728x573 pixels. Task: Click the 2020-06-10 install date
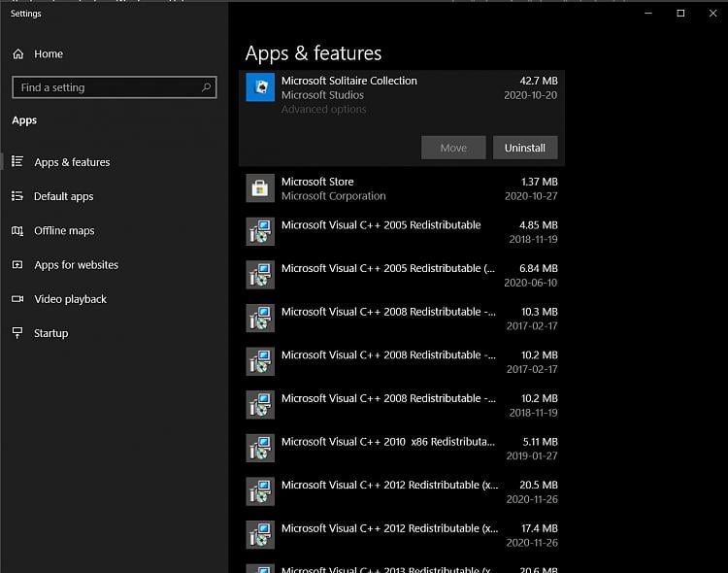tap(531, 283)
